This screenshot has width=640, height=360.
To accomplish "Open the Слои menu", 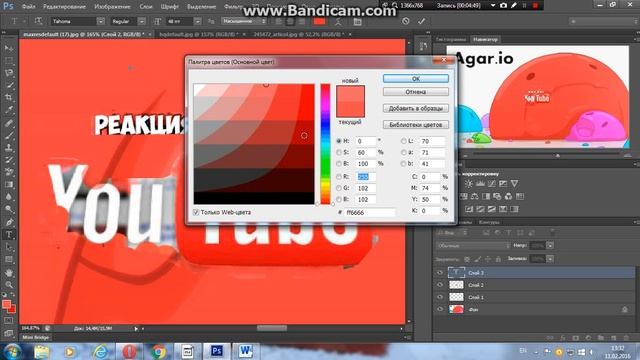I will [146, 7].
